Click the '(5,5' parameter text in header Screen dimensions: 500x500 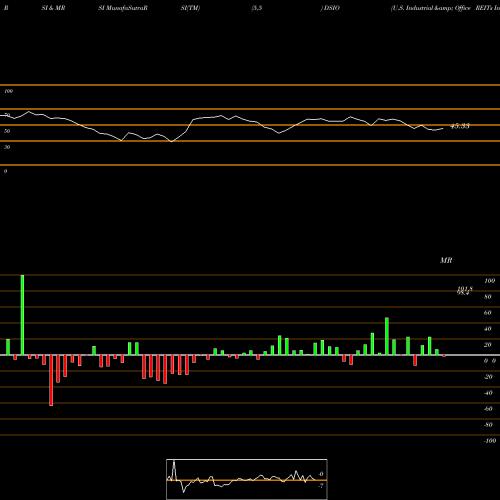(x=257, y=8)
